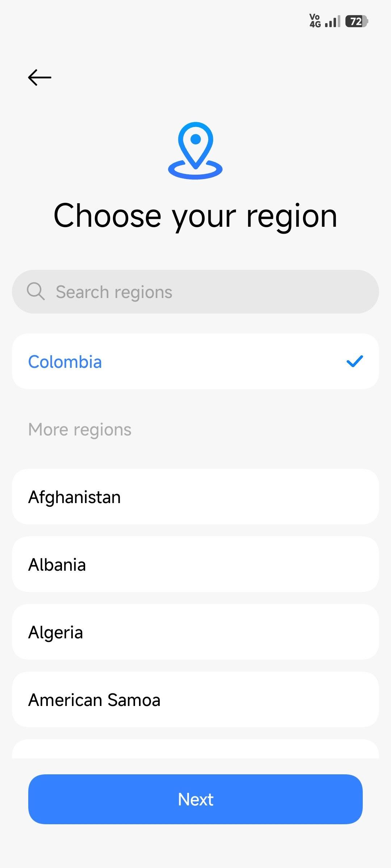Tap the Afghanistan country name text
Viewport: 391px width, 868px height.
75,497
